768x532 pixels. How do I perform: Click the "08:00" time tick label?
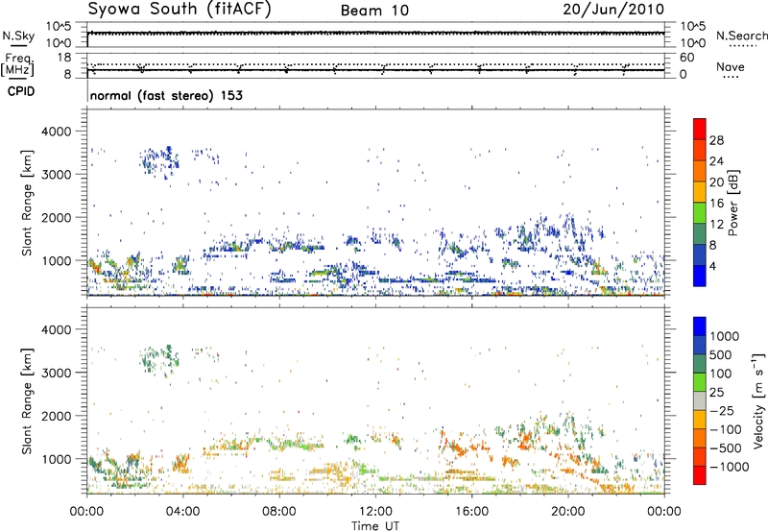[279, 511]
